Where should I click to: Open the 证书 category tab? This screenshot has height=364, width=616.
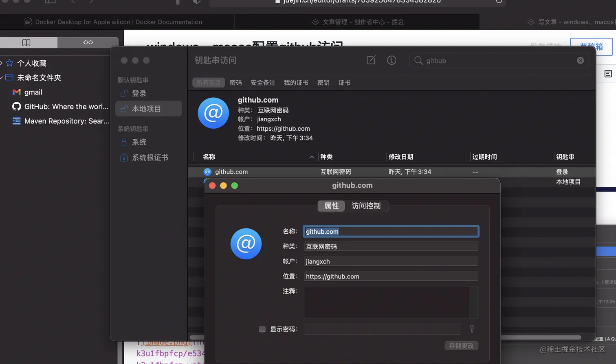[x=344, y=83]
